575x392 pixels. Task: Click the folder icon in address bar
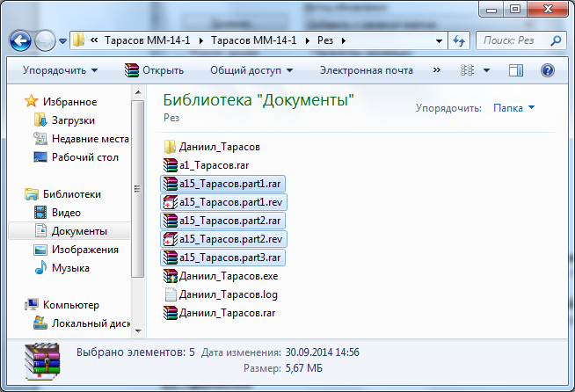point(78,40)
